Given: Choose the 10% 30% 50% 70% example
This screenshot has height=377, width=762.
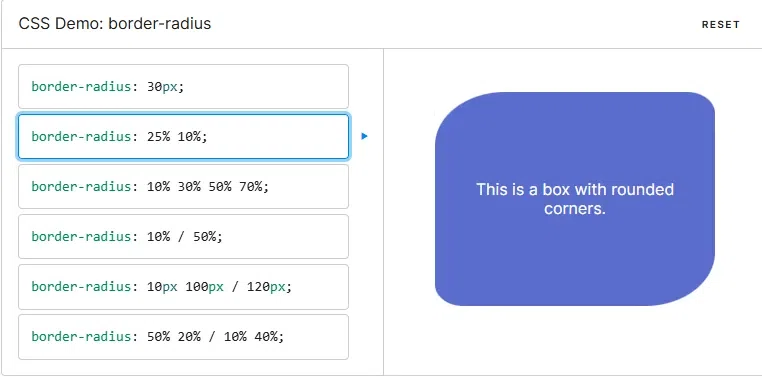Looking at the screenshot, I should pos(183,187).
